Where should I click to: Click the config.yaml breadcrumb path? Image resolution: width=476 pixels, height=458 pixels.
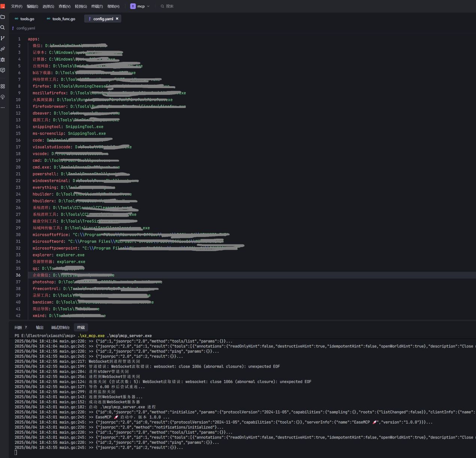[25, 28]
